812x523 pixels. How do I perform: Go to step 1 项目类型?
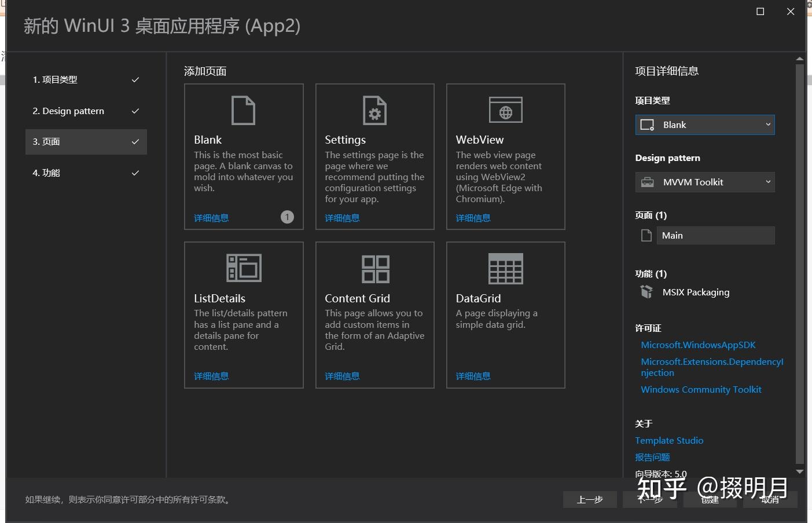[x=86, y=80]
